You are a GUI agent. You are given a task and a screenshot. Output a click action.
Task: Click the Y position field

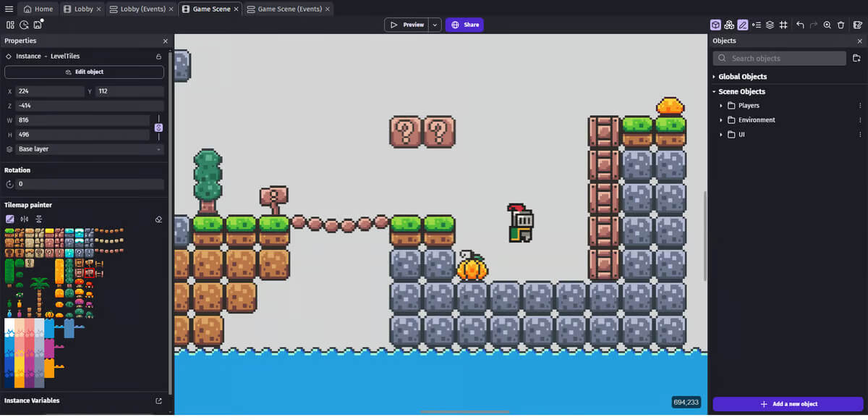tap(129, 91)
